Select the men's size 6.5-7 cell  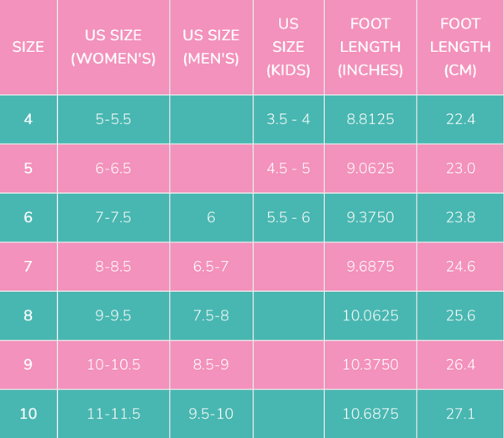click(211, 267)
